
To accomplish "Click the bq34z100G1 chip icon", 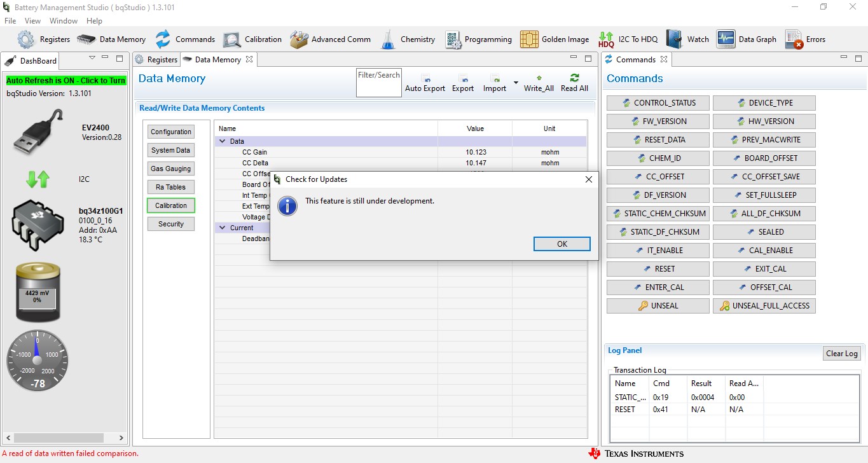I will point(38,226).
